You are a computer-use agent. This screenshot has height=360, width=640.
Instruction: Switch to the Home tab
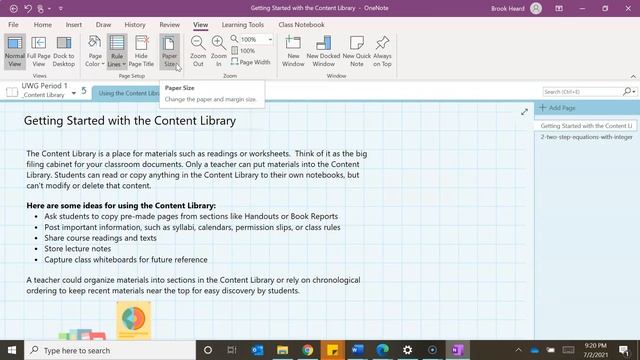coord(42,24)
